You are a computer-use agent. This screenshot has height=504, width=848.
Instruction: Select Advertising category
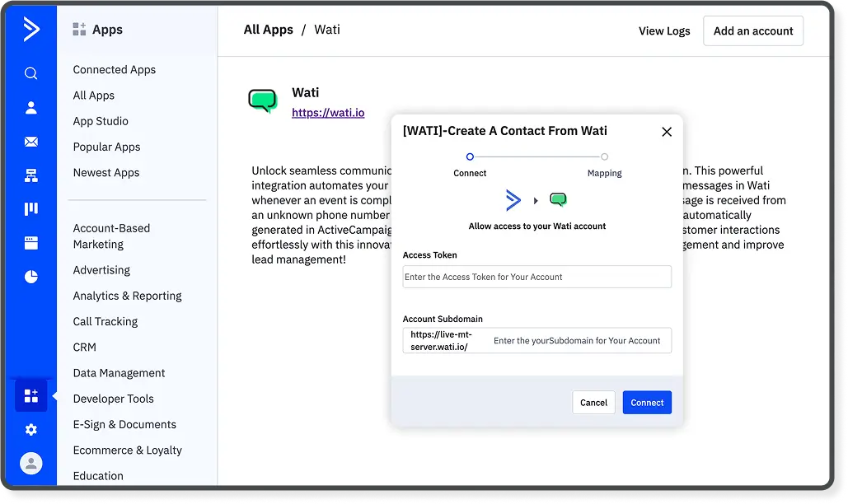pos(101,270)
